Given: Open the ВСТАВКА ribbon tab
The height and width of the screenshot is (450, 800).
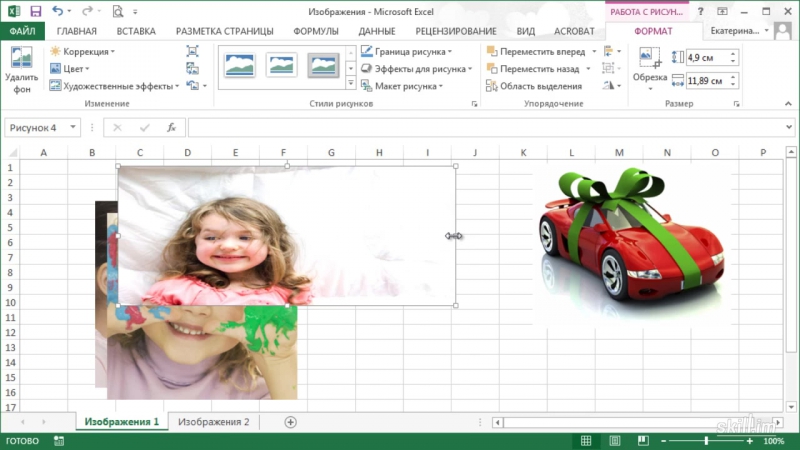Looking at the screenshot, I should pos(136,31).
